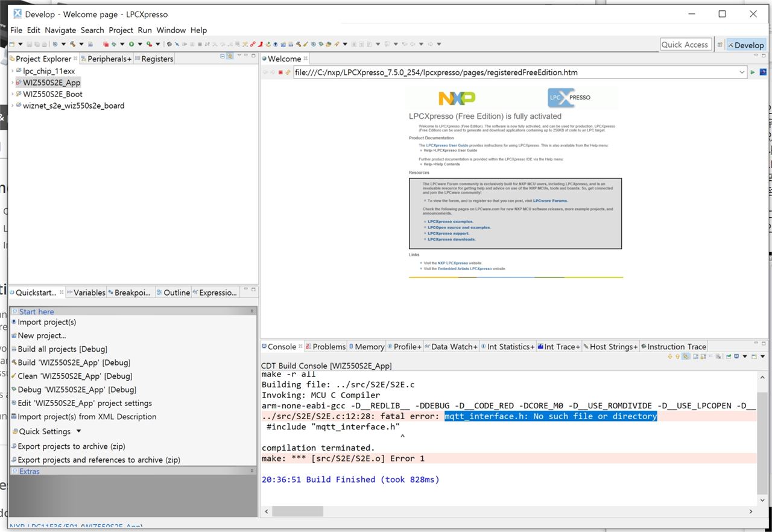Toggle Link with Editor in Project Explorer
Screen dimensions: 772x532
(230, 56)
